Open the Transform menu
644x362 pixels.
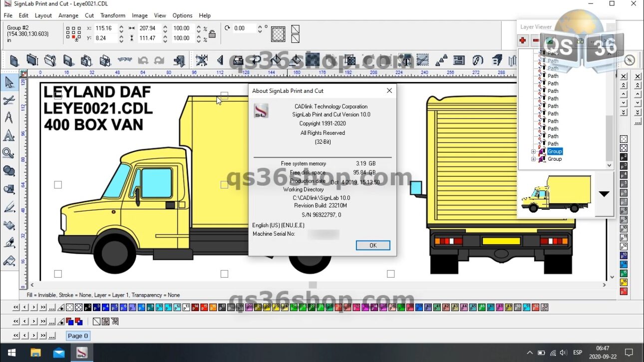point(113,15)
